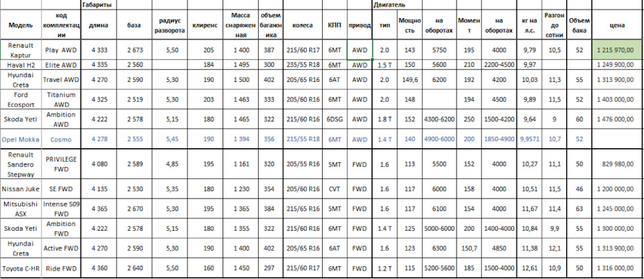The width and height of the screenshot is (644, 279).
Task: Select the Ford Ecosport model cell
Action: tap(21, 100)
